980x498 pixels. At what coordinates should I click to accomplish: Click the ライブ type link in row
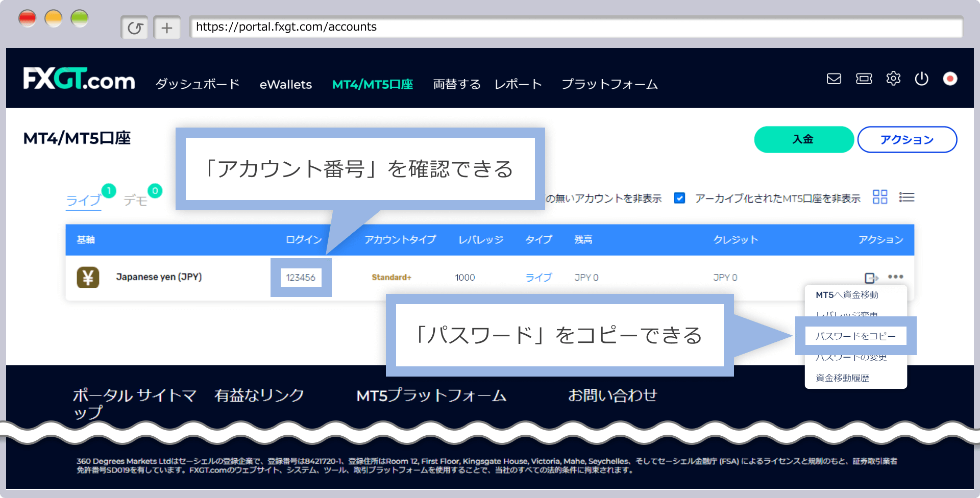point(538,278)
